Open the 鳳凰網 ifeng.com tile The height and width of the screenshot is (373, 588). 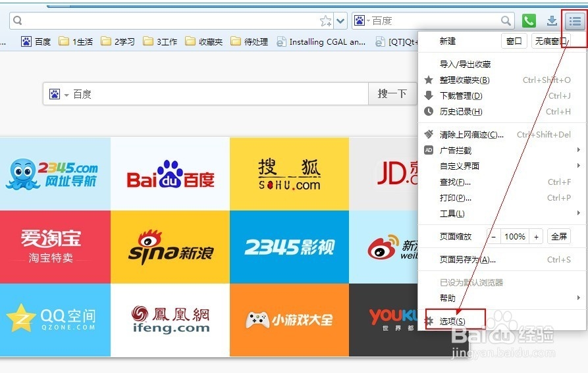[171, 320]
